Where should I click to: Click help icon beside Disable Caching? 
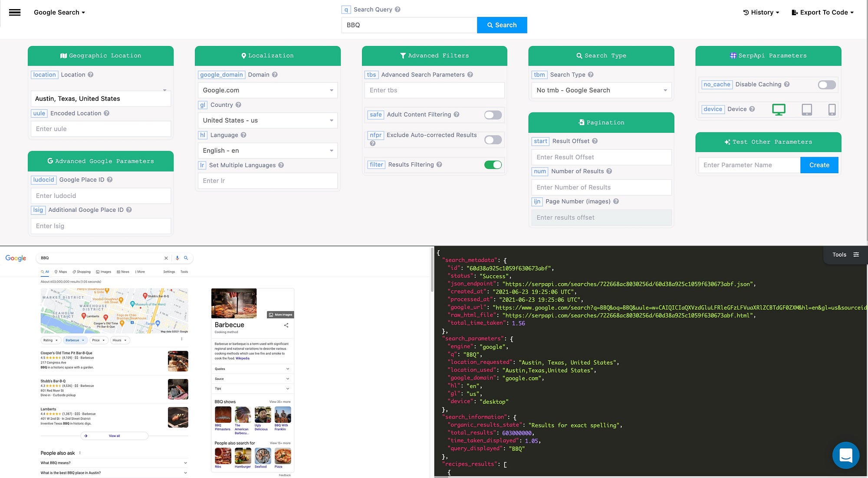(x=787, y=84)
